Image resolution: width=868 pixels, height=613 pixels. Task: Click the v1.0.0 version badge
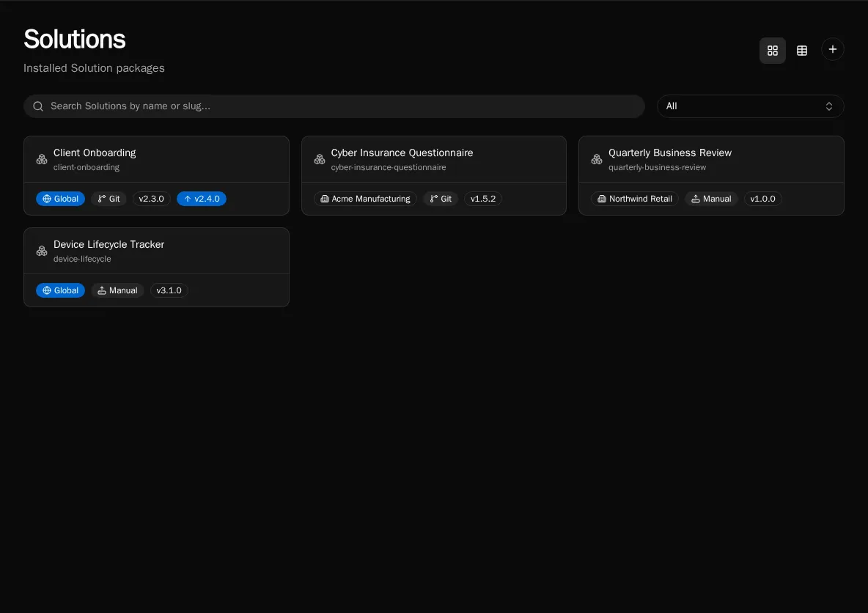763,199
